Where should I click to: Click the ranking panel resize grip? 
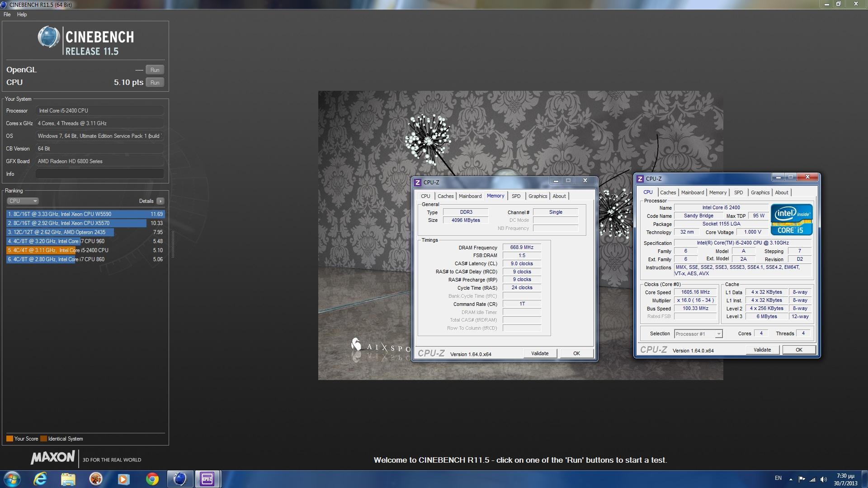[x=173, y=244]
